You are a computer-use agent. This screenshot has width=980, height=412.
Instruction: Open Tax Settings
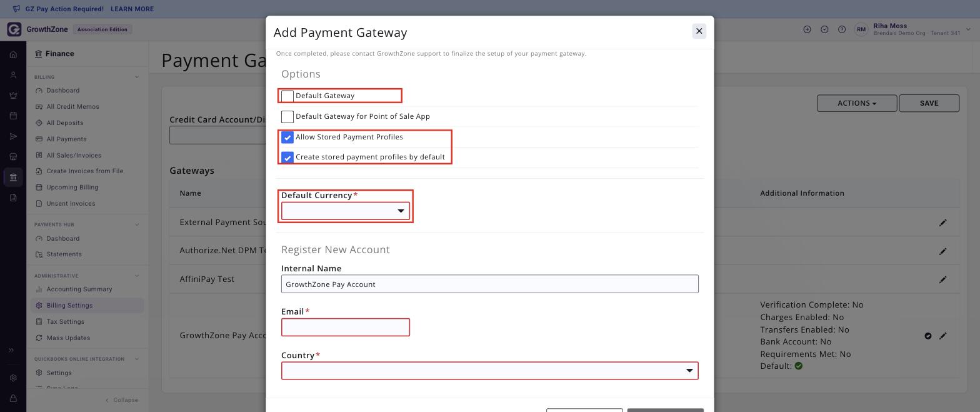click(x=65, y=322)
